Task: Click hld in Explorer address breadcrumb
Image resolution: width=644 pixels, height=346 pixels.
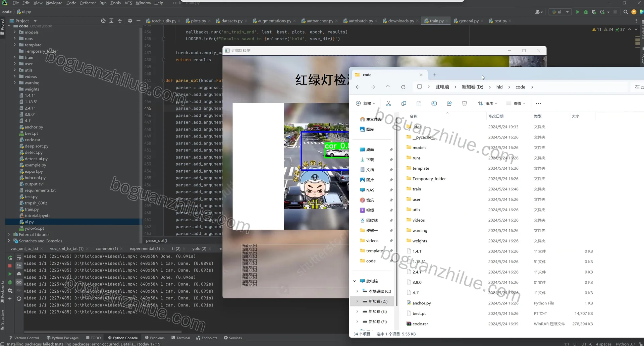Action: pyautogui.click(x=499, y=87)
